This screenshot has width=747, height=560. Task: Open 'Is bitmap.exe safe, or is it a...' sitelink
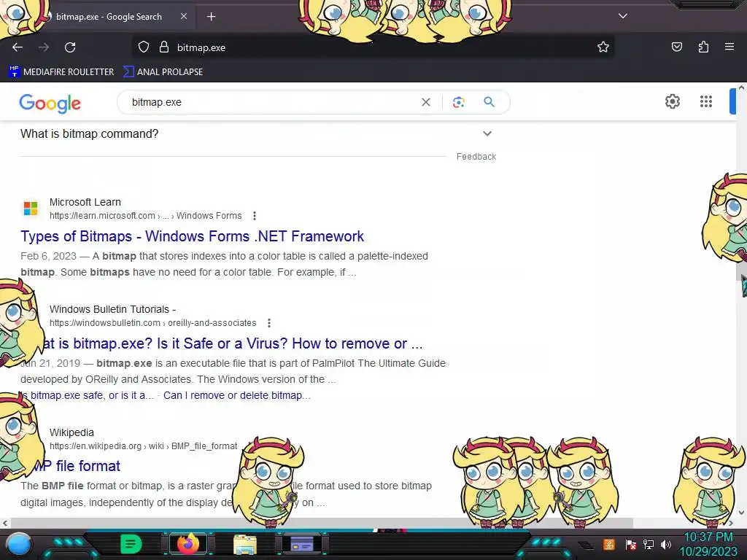87,395
